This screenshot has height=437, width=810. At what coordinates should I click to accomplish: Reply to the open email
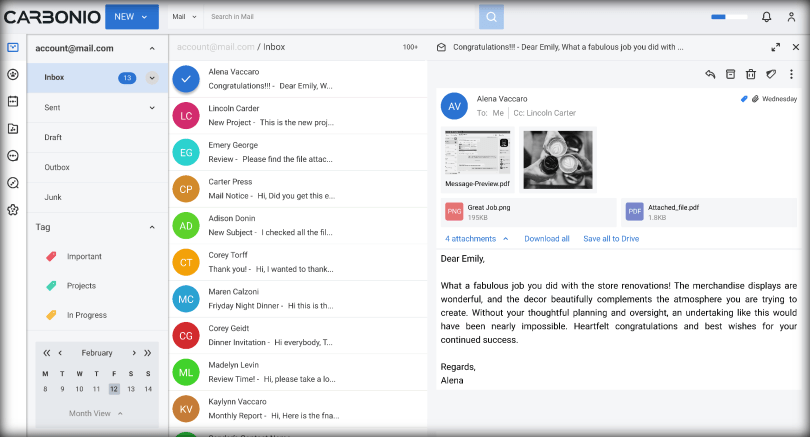tap(710, 74)
